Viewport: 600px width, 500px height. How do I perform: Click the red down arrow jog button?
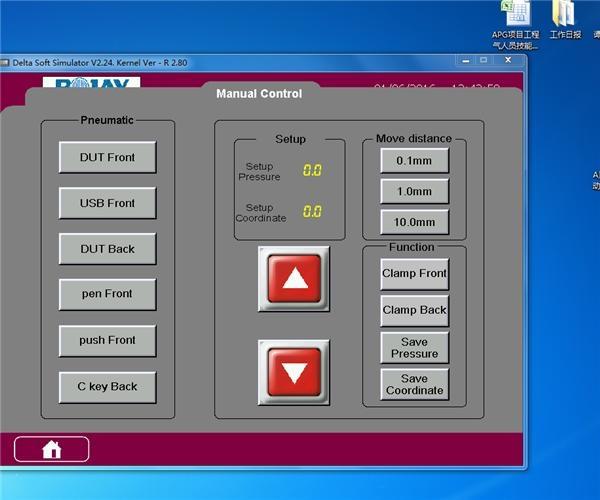(294, 372)
